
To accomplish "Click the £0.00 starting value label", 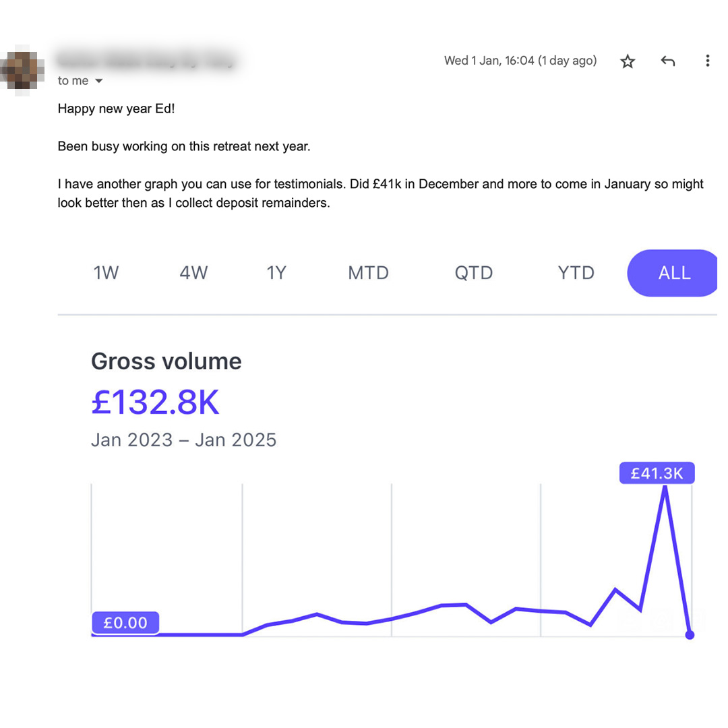I will pos(125,623).
